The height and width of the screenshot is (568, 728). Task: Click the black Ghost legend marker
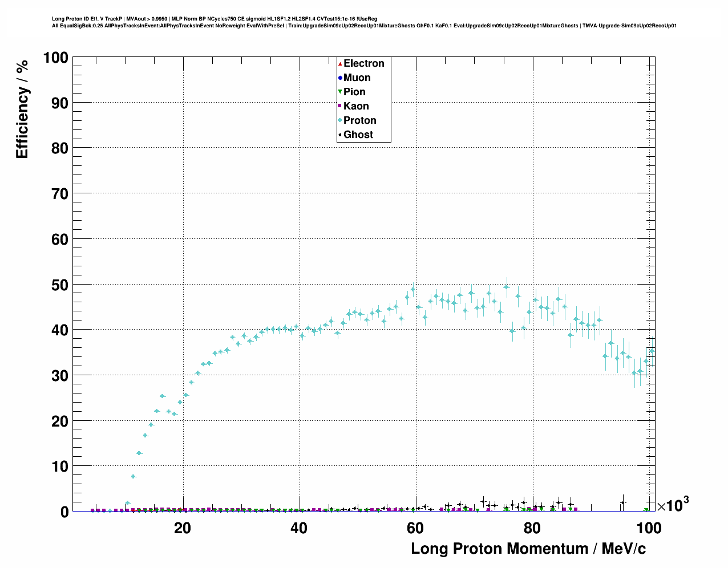[340, 135]
